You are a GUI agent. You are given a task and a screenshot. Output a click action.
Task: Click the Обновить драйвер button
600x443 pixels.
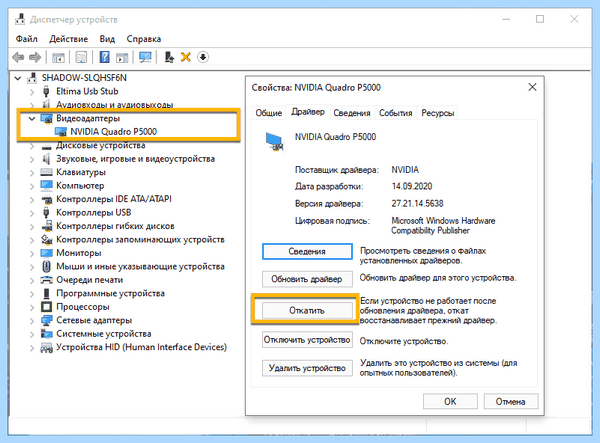[x=307, y=279]
